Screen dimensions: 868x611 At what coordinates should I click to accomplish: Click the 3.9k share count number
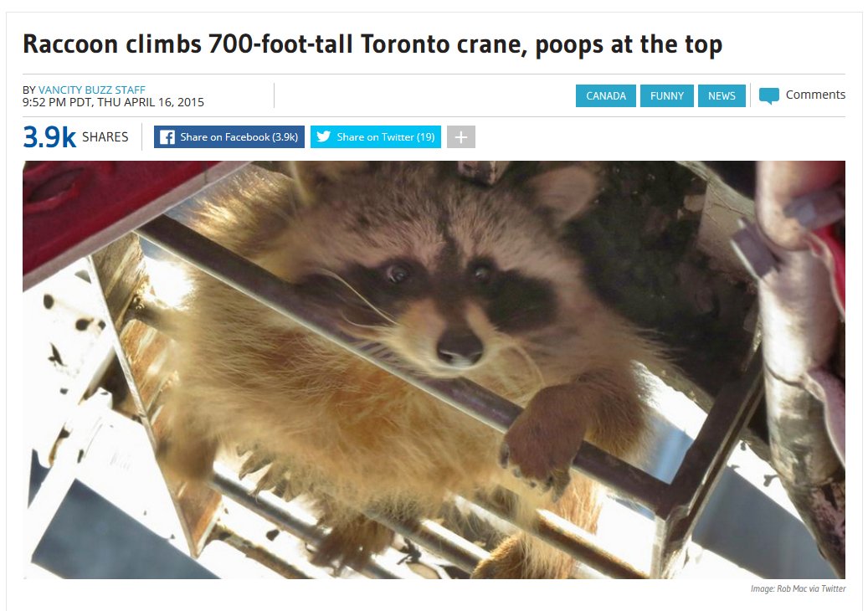coord(49,136)
